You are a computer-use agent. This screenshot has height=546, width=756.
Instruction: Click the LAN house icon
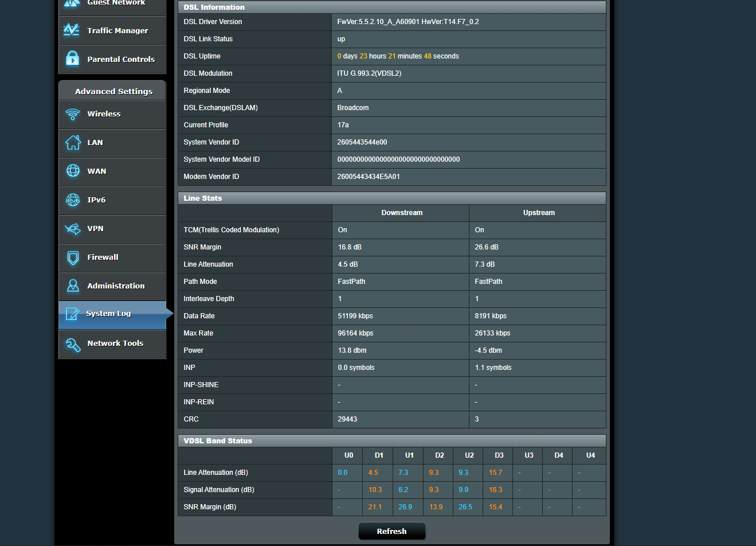(73, 143)
